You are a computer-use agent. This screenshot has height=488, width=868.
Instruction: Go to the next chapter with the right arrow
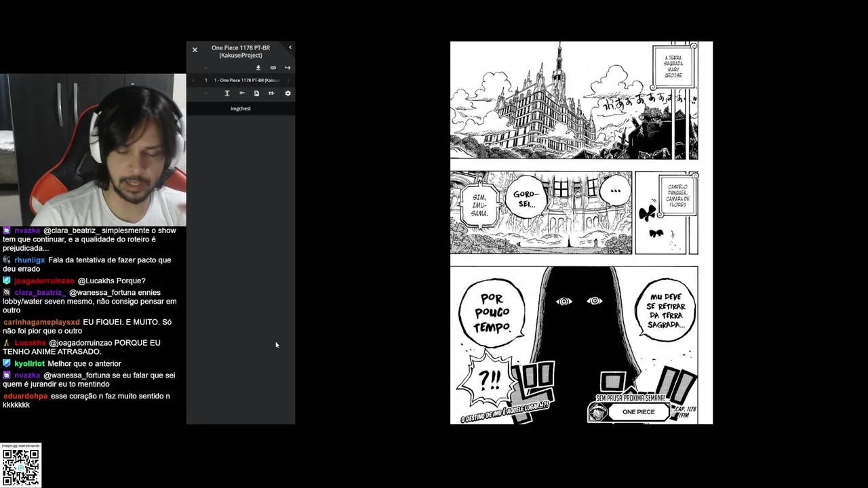point(288,81)
